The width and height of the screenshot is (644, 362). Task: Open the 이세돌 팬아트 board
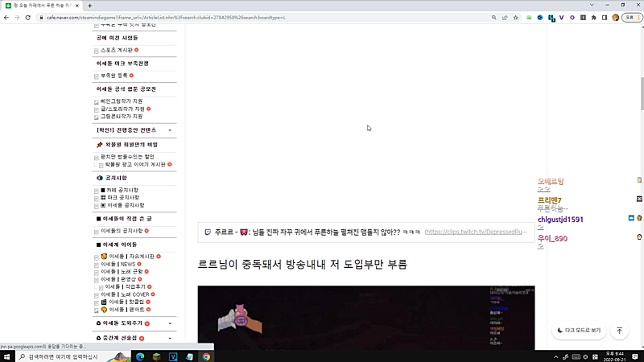click(123, 310)
